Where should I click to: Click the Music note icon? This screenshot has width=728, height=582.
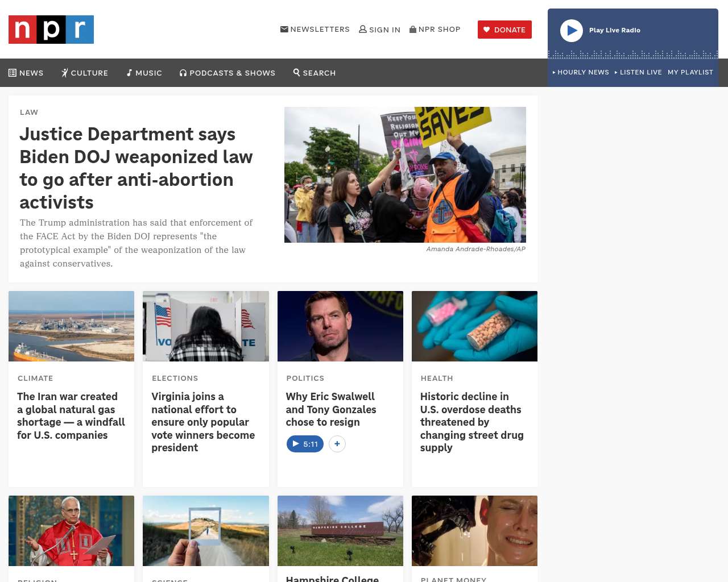(129, 73)
